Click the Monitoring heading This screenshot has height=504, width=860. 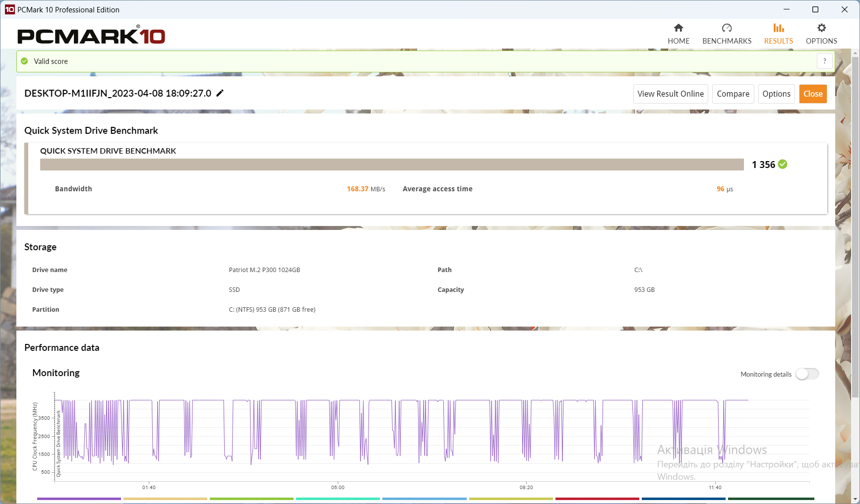(56, 373)
